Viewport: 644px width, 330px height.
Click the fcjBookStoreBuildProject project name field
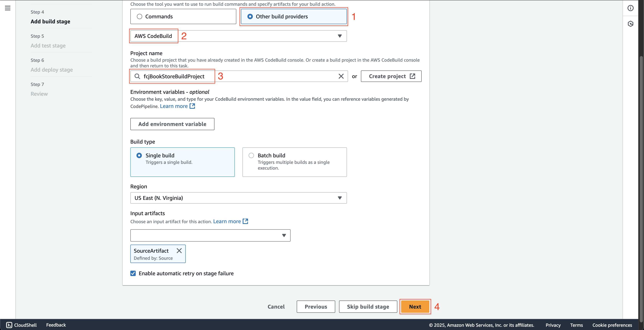tap(239, 76)
